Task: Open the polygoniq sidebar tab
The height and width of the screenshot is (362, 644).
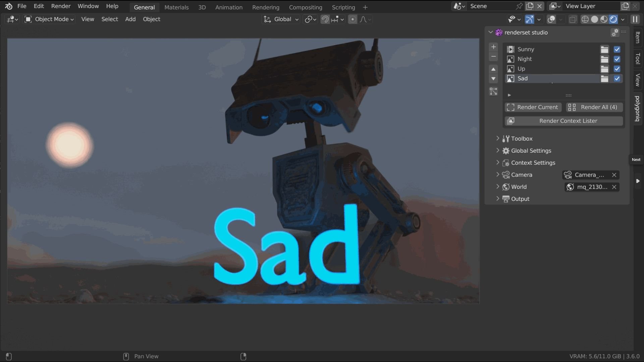Action: pyautogui.click(x=638, y=109)
